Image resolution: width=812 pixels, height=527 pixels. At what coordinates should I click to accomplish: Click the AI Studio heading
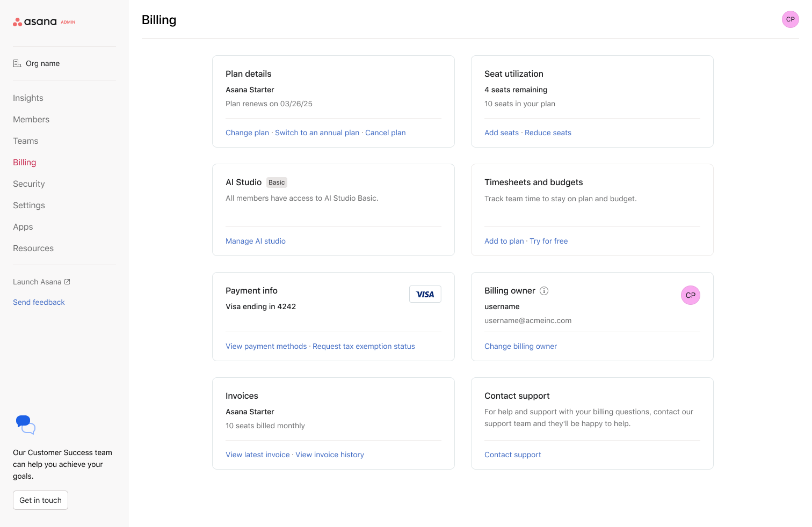click(244, 182)
